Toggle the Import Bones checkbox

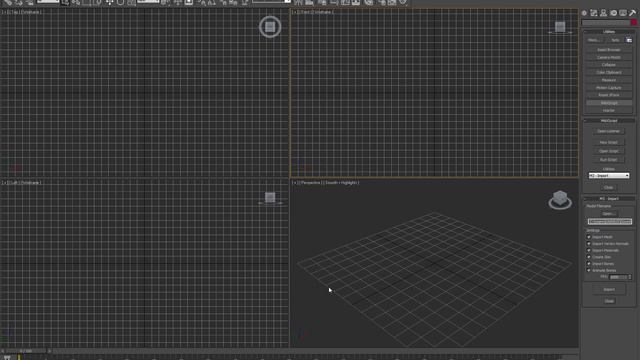click(589, 264)
